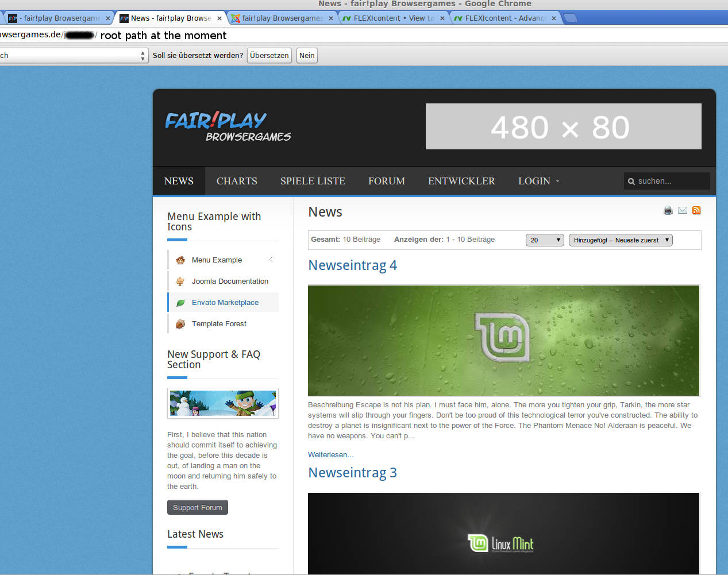Open the NEWS navigation item
Image resolution: width=728 pixels, height=575 pixels.
coord(179,181)
